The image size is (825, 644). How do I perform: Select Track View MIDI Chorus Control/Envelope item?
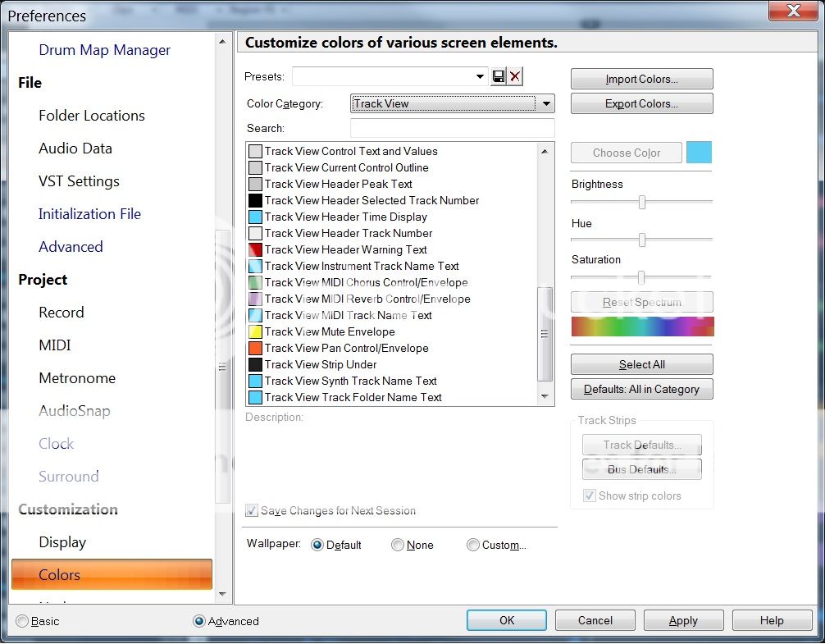[367, 282]
